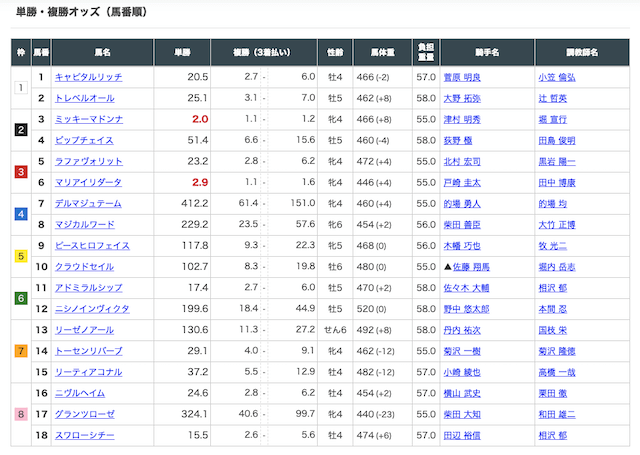Open スワローシチー horse details
This screenshot has height=455, width=640.
pos(84,435)
